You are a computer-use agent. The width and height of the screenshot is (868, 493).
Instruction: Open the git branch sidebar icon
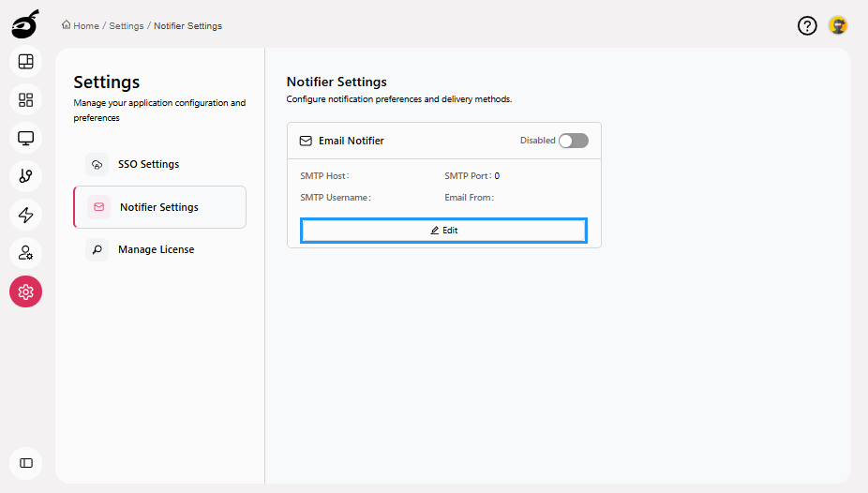tap(26, 176)
